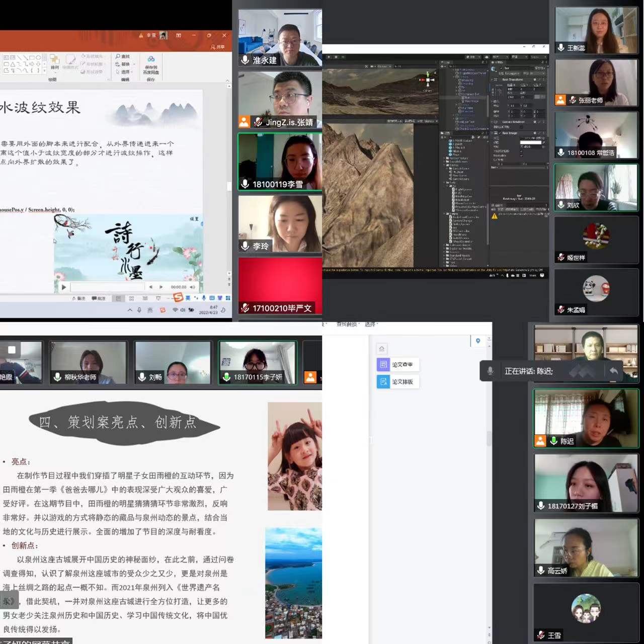644x644 pixels.
Task: Open the 选择 dropdown in editing group
Action: coord(123,72)
